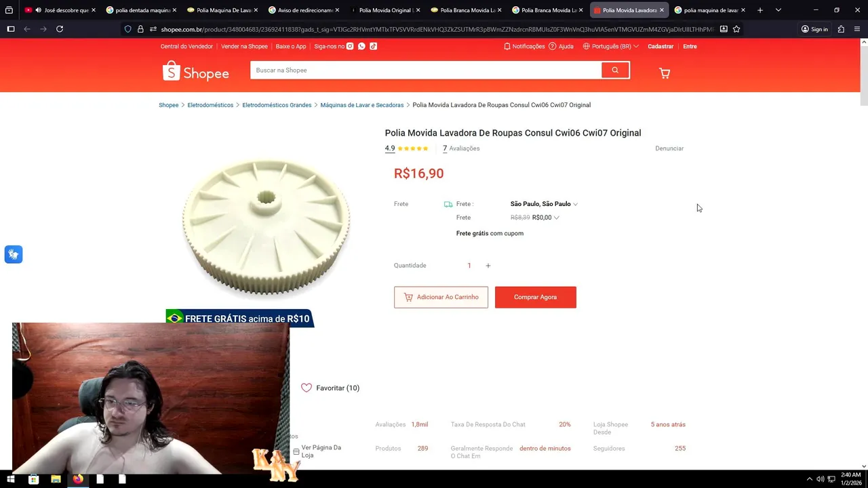Click the Adicionar Ao Carrinho button
This screenshot has width=868, height=488.
pyautogui.click(x=441, y=297)
